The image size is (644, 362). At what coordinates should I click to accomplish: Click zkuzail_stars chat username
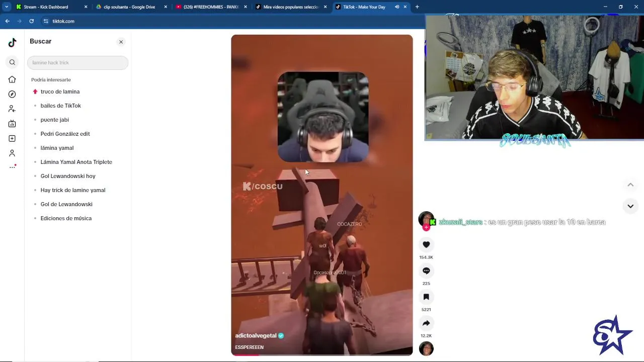point(460,222)
